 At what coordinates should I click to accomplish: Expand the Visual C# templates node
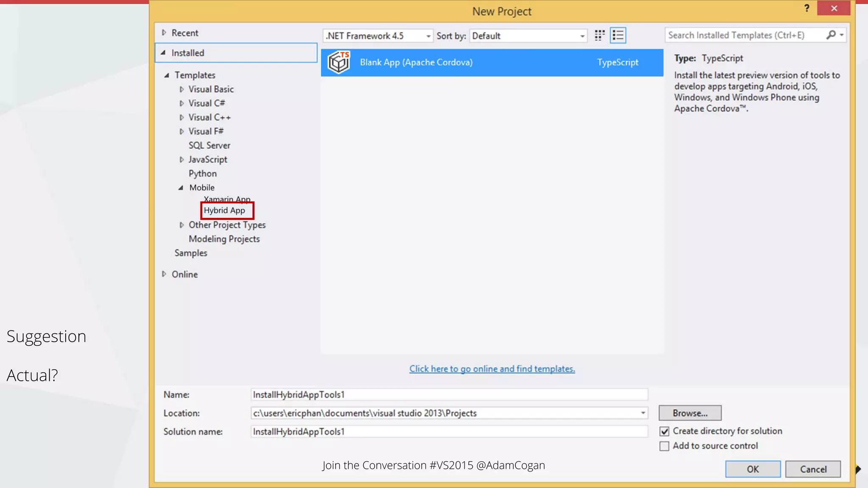point(181,103)
